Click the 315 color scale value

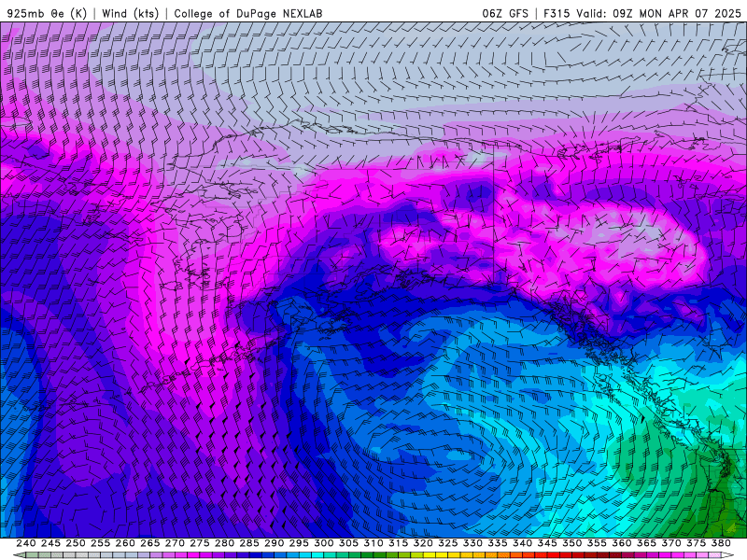(x=399, y=543)
